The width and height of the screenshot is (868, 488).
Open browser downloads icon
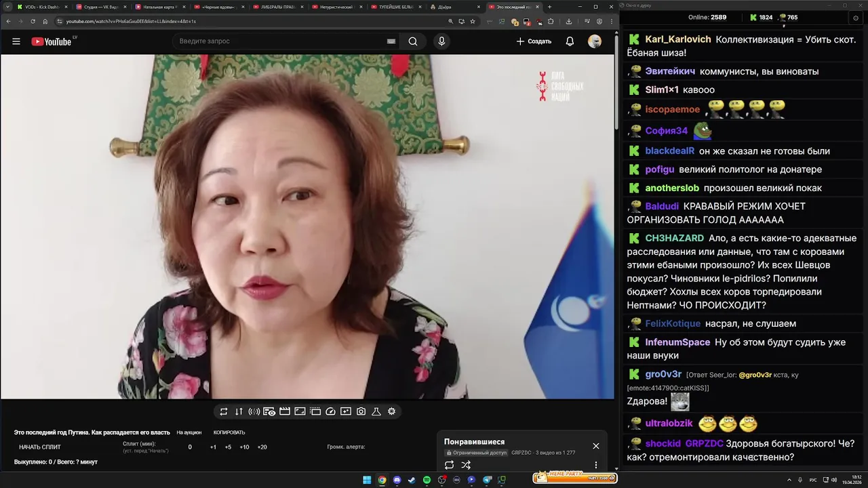click(569, 21)
